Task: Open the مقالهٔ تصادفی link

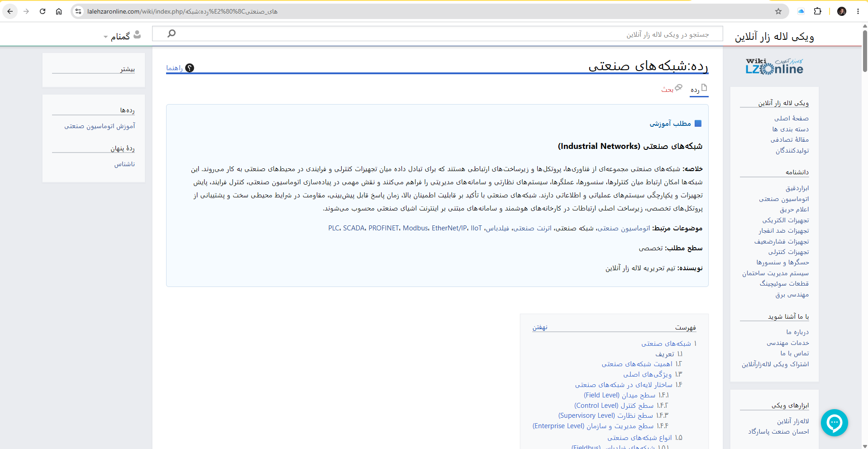Action: click(790, 139)
